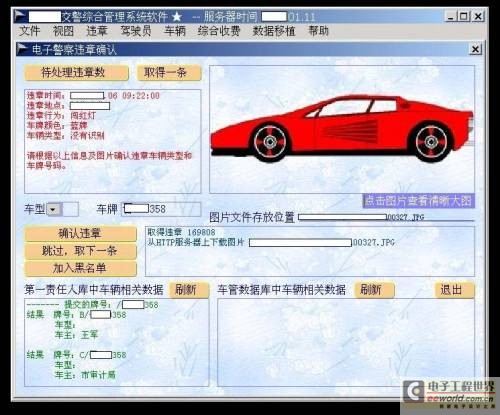Open the 数据移植 menu

(274, 31)
